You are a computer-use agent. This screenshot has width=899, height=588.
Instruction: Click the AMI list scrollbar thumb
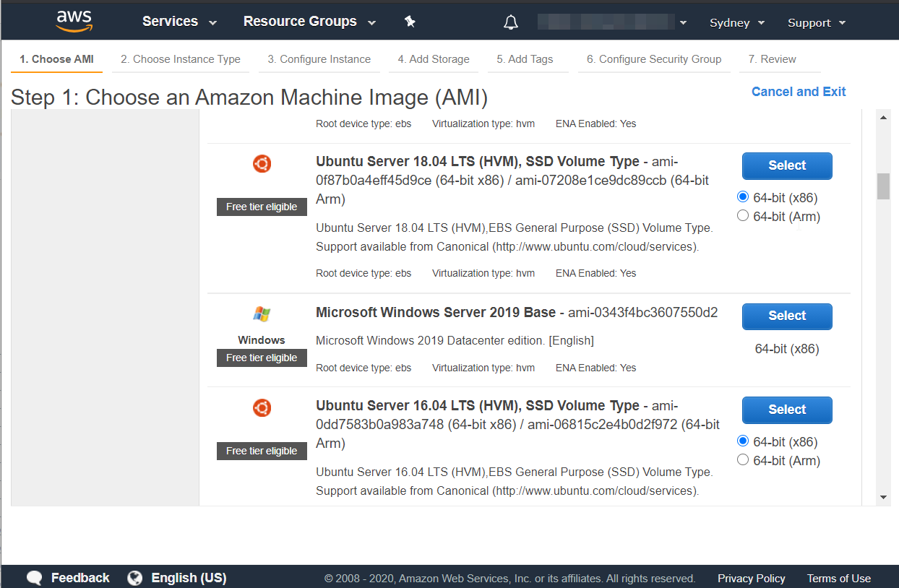pyautogui.click(x=883, y=186)
